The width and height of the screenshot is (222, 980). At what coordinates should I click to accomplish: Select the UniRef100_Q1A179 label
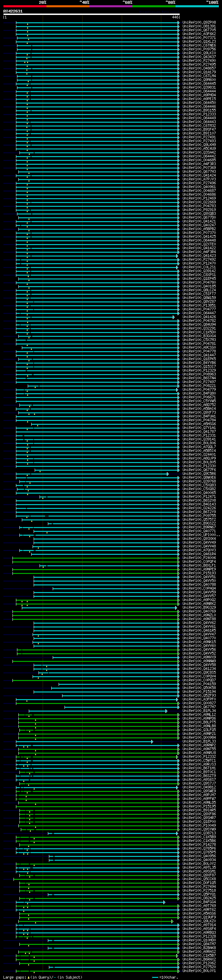(199, 72)
